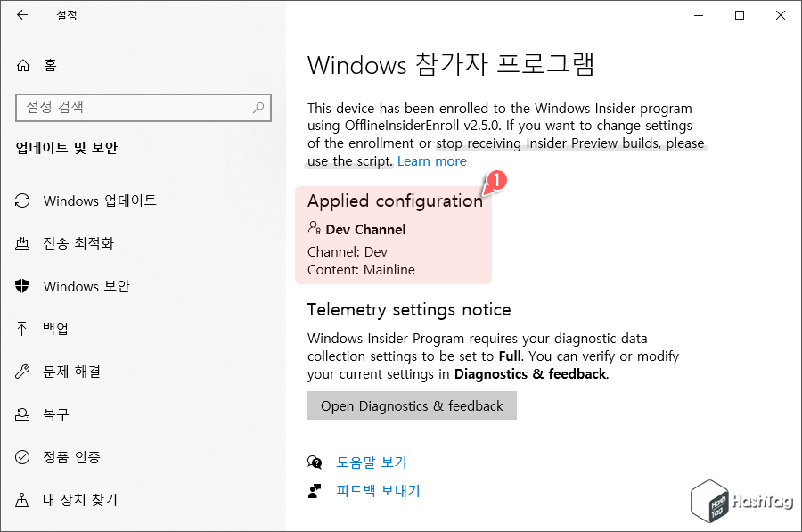Click inside the 설정 검색 search box
This screenshot has height=532, width=802.
[143, 107]
